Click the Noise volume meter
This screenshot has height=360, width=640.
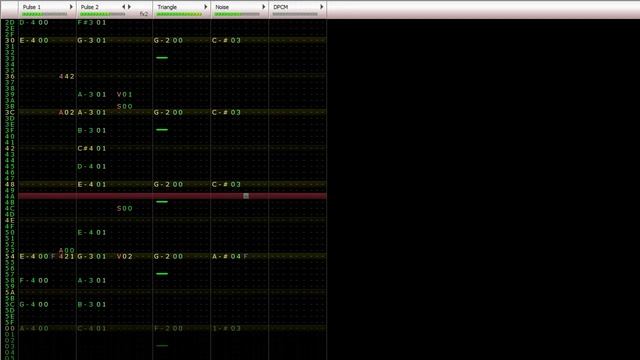237,14
